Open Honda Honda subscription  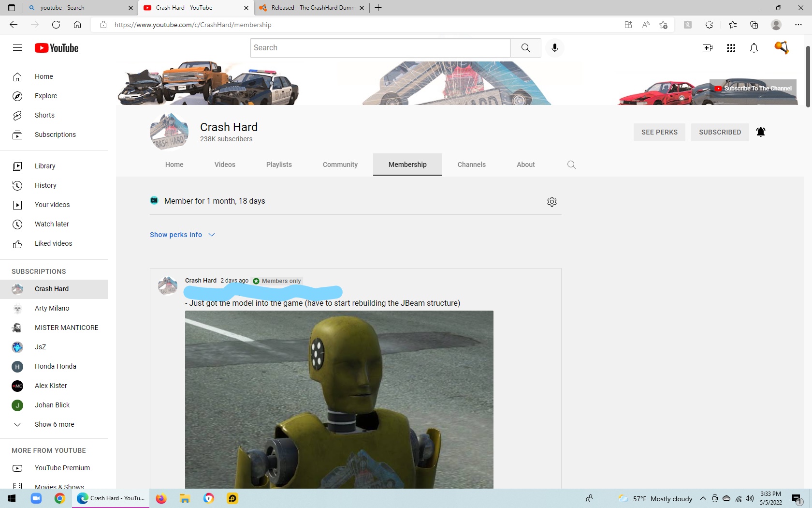coord(54,366)
